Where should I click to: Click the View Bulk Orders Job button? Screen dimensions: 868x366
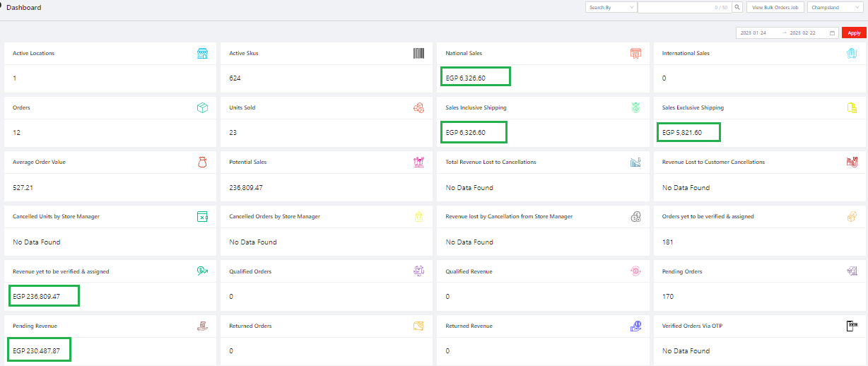[775, 7]
